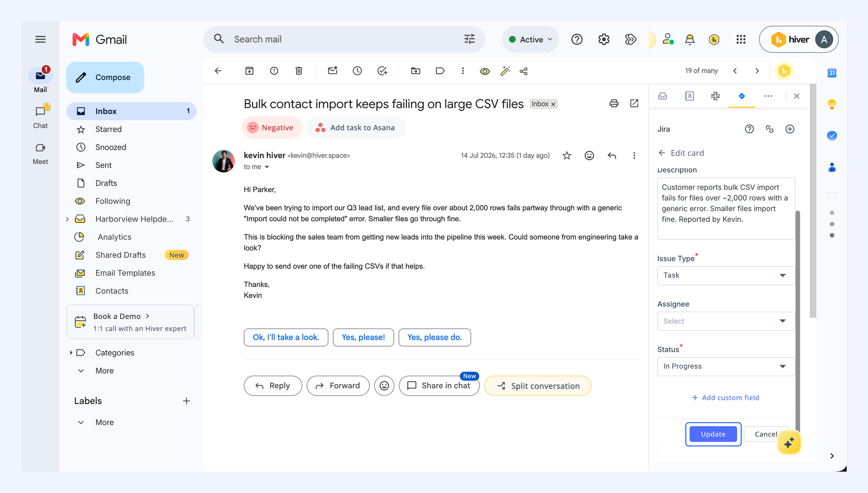Expand the Harborview Helpdesk mailbox
This screenshot has width=868, height=493.
pyautogui.click(x=67, y=219)
